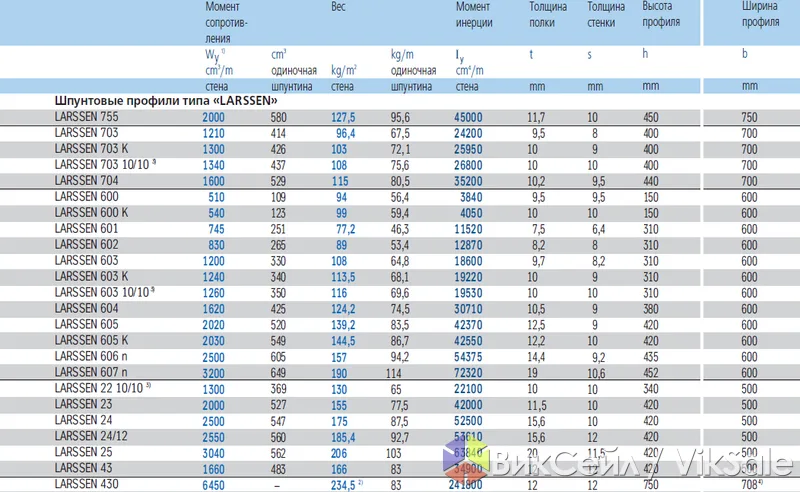The image size is (800, 492).
Task: Select the row label LARSSEN 604
Action: point(86,308)
